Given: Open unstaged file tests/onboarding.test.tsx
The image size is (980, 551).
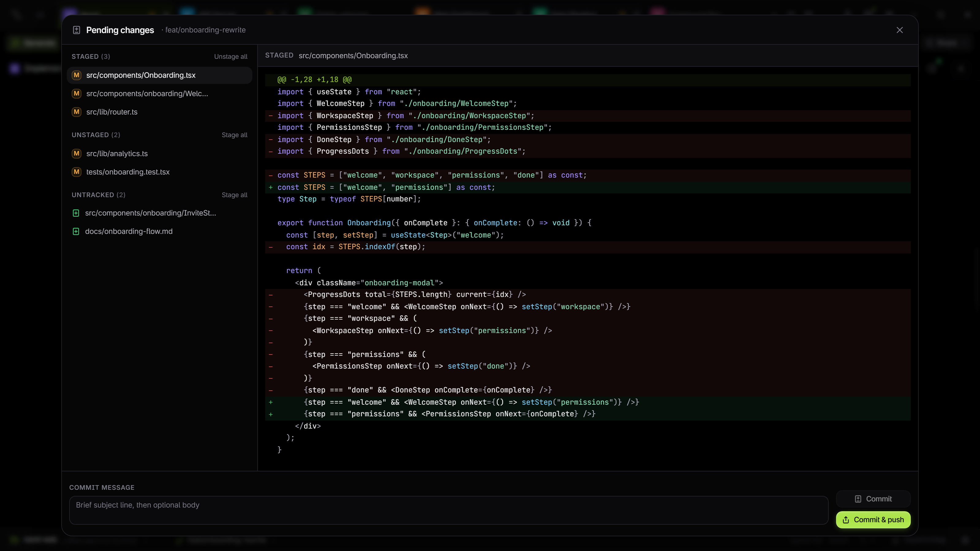Looking at the screenshot, I should pos(159,172).
